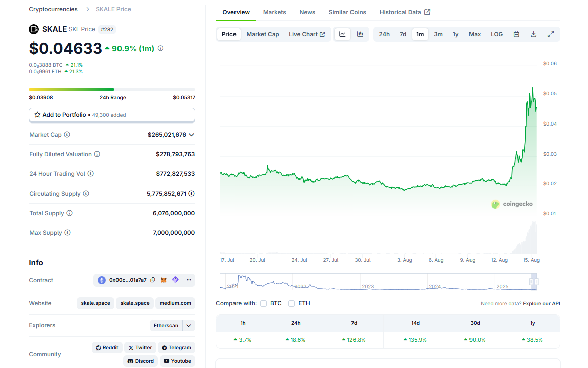
Task: Open info icon next to 5,775,852,671 value
Action: pyautogui.click(x=192, y=194)
